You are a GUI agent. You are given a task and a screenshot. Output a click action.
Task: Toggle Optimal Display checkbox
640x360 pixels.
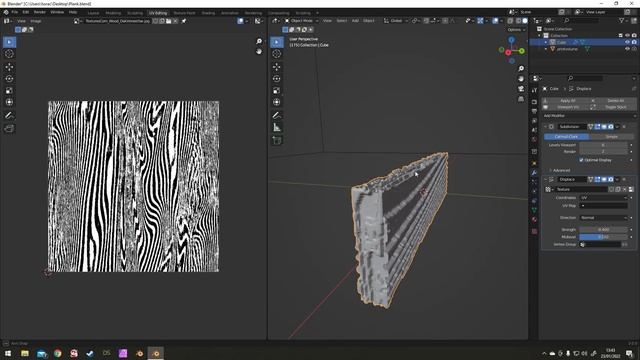pyautogui.click(x=581, y=160)
